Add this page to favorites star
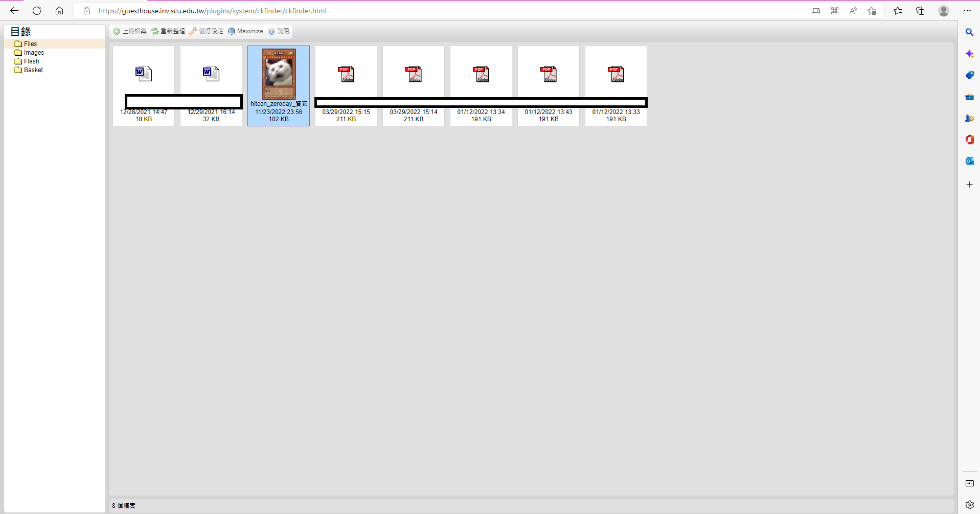 tap(872, 11)
